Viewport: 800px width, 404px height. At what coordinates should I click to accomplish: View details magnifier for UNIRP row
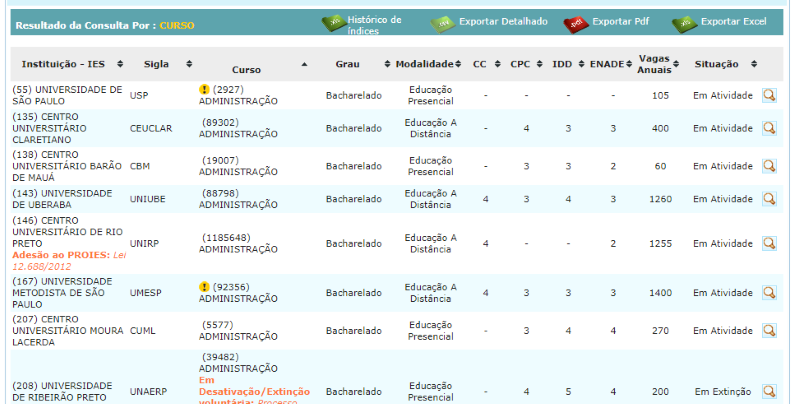pos(769,243)
